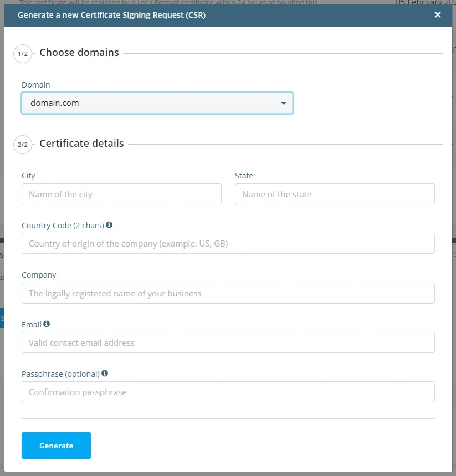Click the info icon next to Email
456x476 pixels.
47,324
